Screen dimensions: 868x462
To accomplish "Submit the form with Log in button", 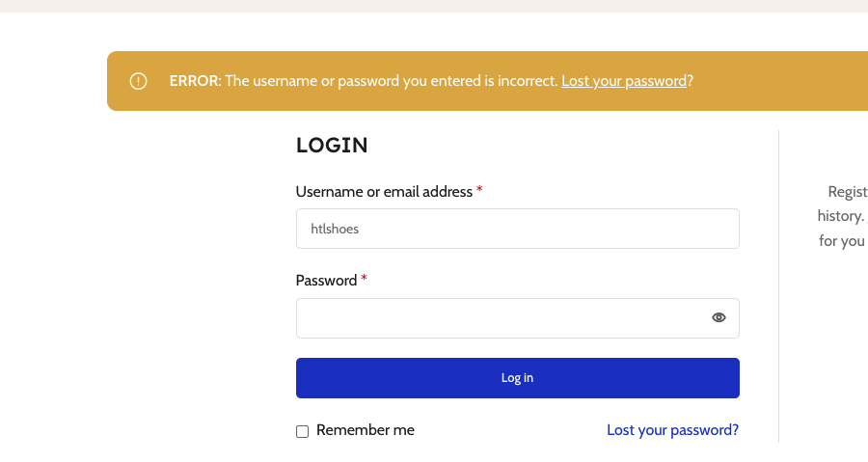I will (x=518, y=378).
